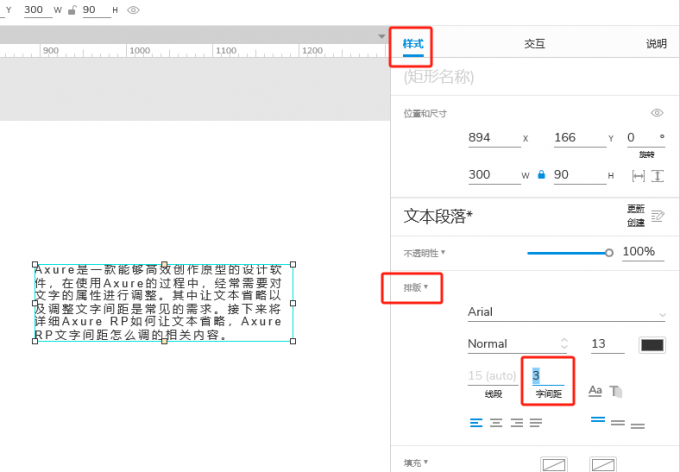Image resolution: width=680 pixels, height=472 pixels.
Task: Click the fit height to text icon
Action: coord(657,176)
